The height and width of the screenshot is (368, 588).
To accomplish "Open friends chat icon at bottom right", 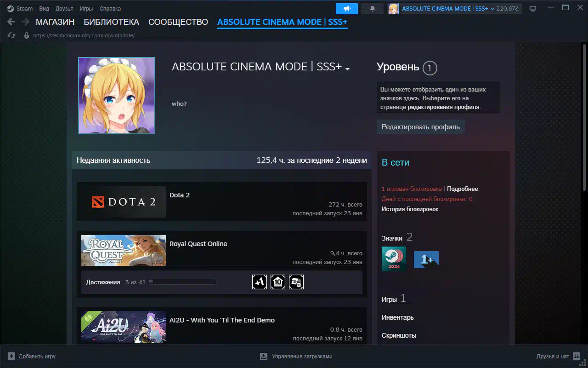I will (x=577, y=356).
